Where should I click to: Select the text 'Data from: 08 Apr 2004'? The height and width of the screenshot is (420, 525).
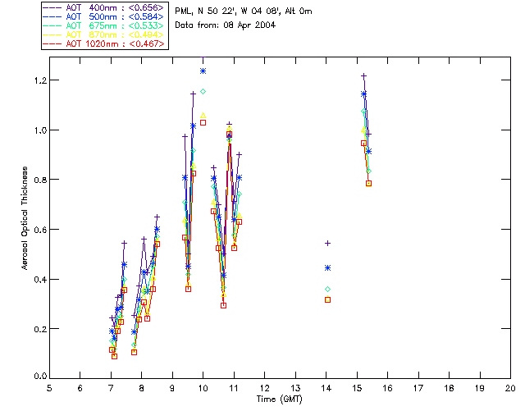(225, 25)
